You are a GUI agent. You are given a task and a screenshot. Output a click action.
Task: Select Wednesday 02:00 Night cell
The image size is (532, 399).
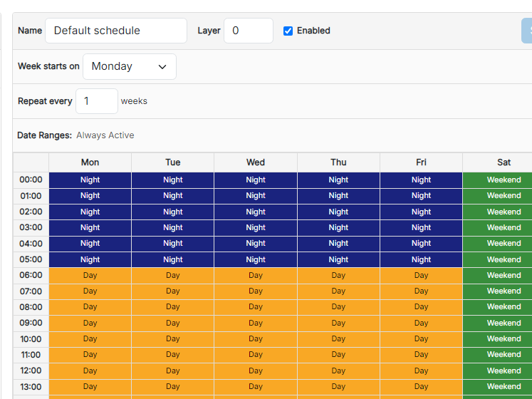(256, 212)
